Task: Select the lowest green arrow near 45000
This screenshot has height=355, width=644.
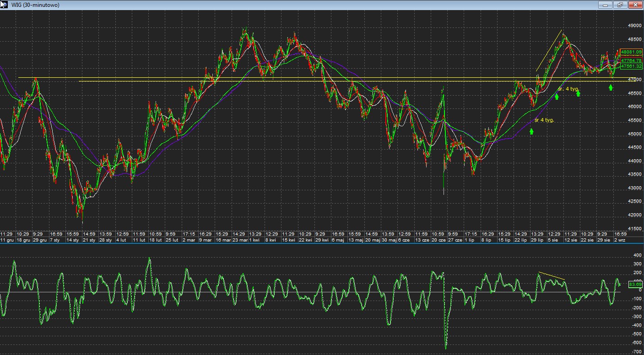Action: click(x=531, y=131)
